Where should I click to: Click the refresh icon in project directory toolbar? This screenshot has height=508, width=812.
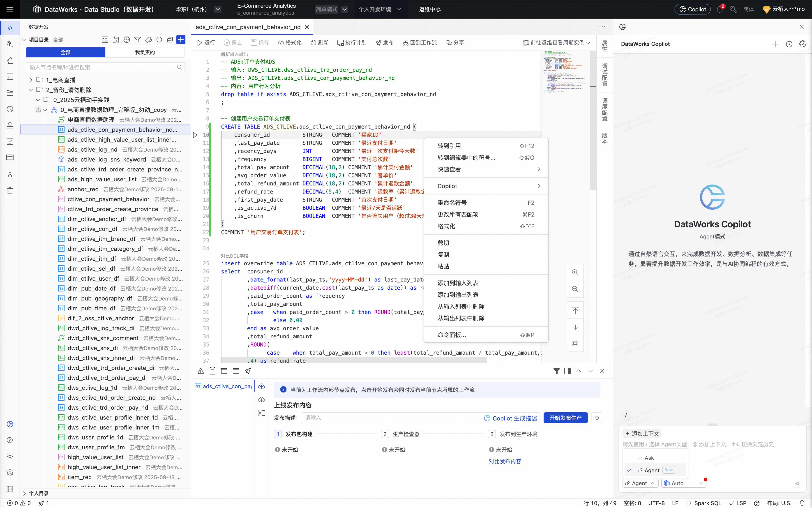pyautogui.click(x=159, y=40)
